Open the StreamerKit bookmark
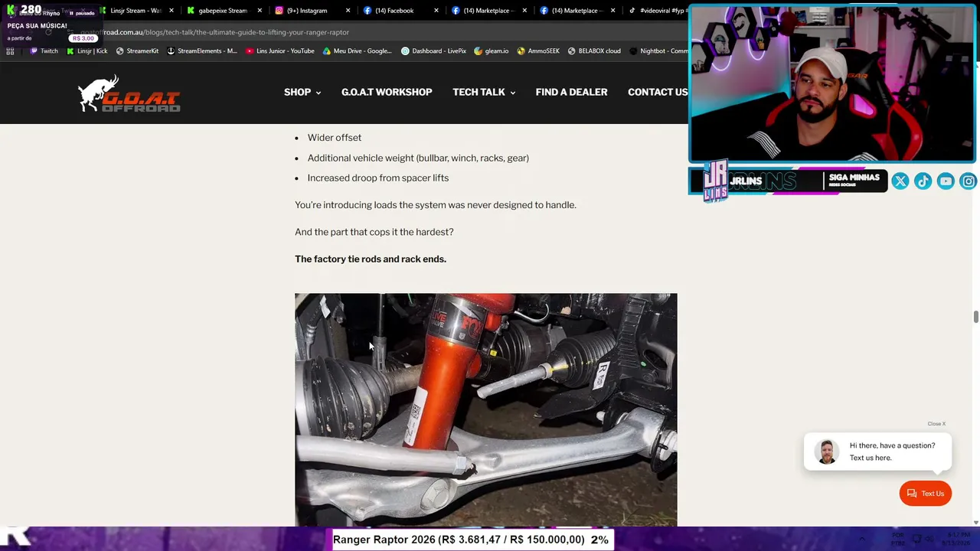The image size is (980, 551). point(137,51)
